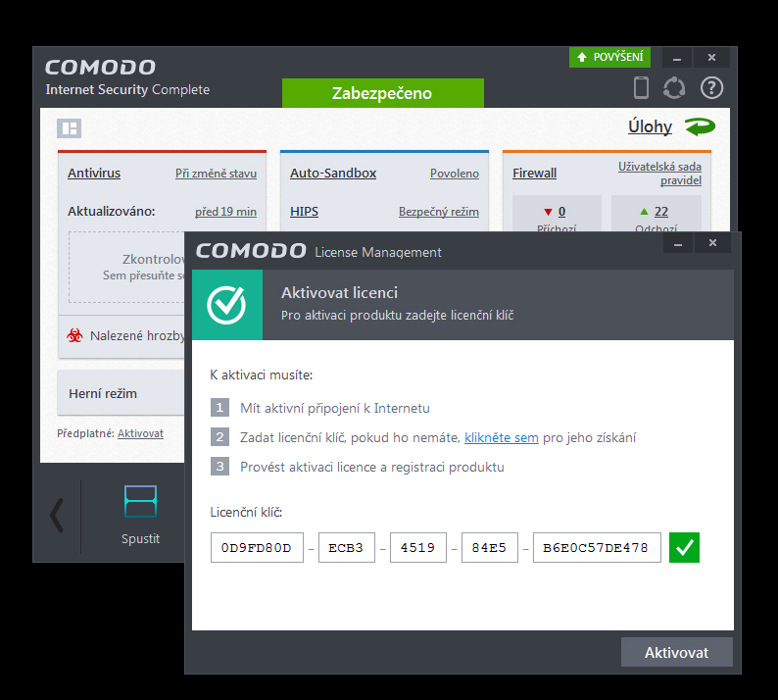Screen dimensions: 778x700
Task: Open the HIPS link
Action: (304, 212)
